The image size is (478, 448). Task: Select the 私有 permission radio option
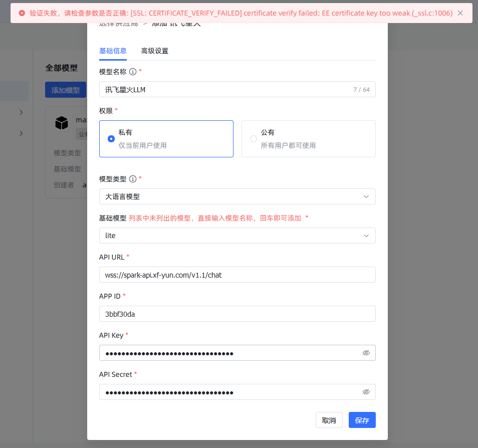click(x=166, y=139)
